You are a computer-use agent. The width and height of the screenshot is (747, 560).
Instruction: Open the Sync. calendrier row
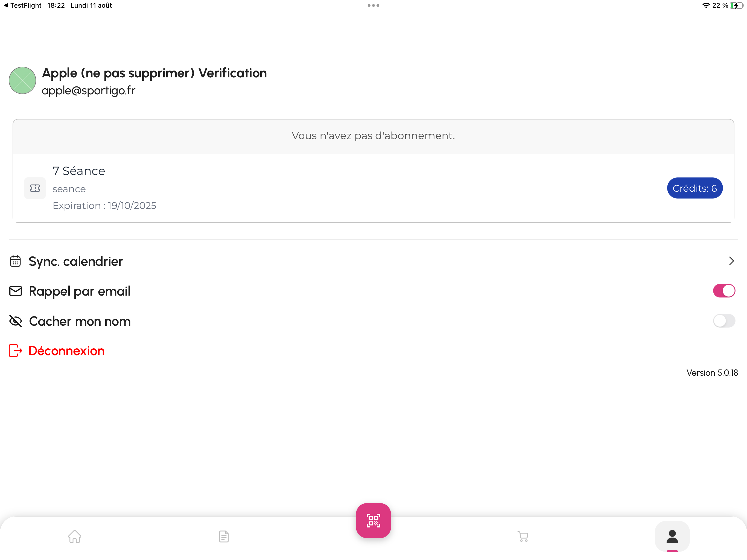pyautogui.click(x=373, y=261)
